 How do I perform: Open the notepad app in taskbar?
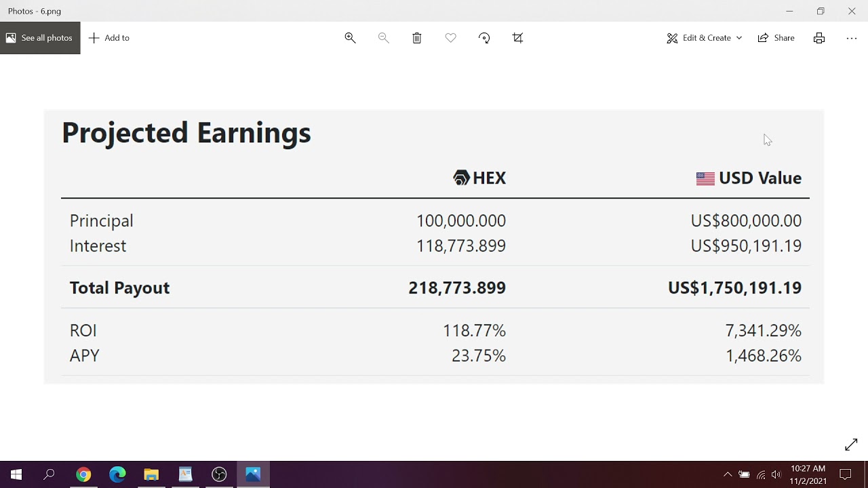click(185, 474)
